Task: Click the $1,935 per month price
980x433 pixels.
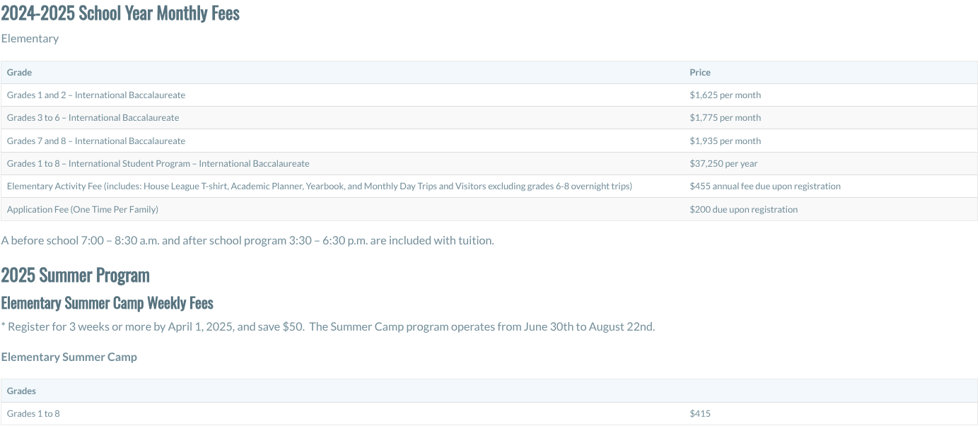Action: click(725, 141)
